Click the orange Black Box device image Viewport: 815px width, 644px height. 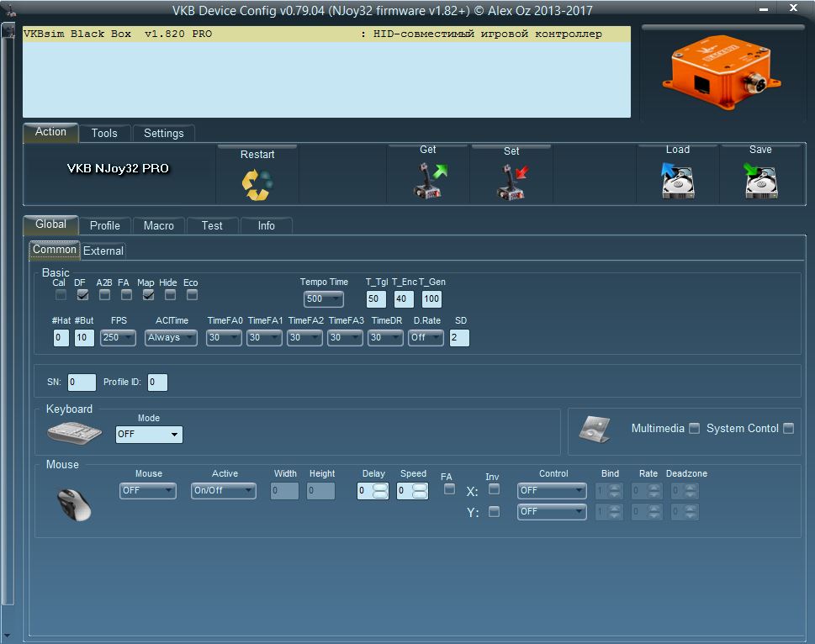pos(722,71)
